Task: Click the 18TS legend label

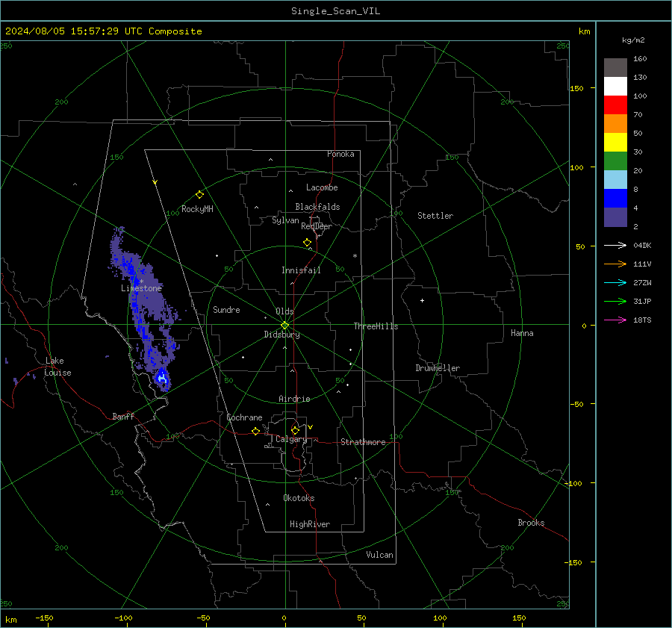Action: [642, 320]
